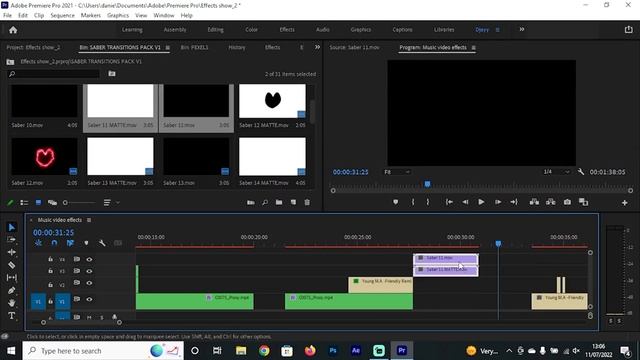Open the Fit zoom level dropdown
The height and width of the screenshot is (360, 640).
[x=397, y=172]
